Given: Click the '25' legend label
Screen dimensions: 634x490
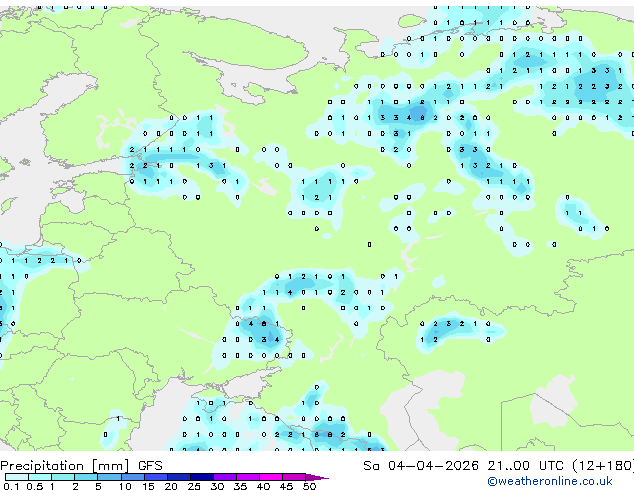Looking at the screenshot, I should pyautogui.click(x=194, y=486).
